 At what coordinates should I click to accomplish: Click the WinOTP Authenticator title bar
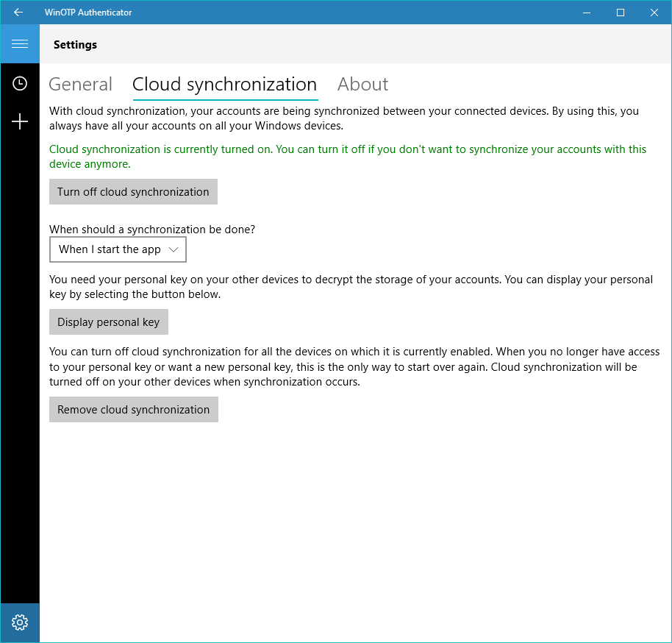pyautogui.click(x=87, y=12)
